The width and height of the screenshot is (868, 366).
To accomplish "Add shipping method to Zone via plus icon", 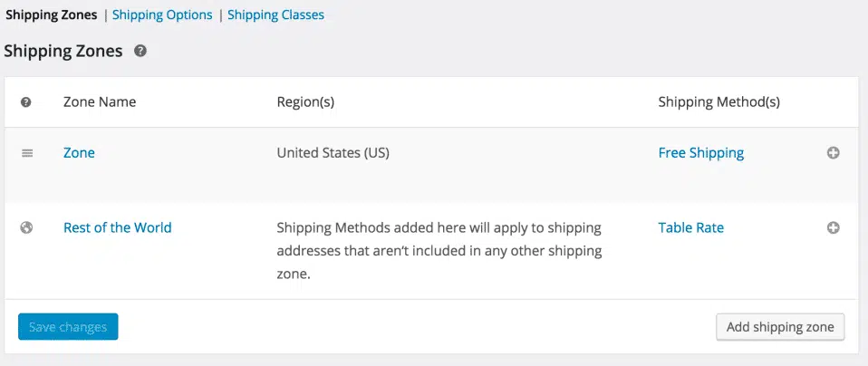I will coord(834,153).
